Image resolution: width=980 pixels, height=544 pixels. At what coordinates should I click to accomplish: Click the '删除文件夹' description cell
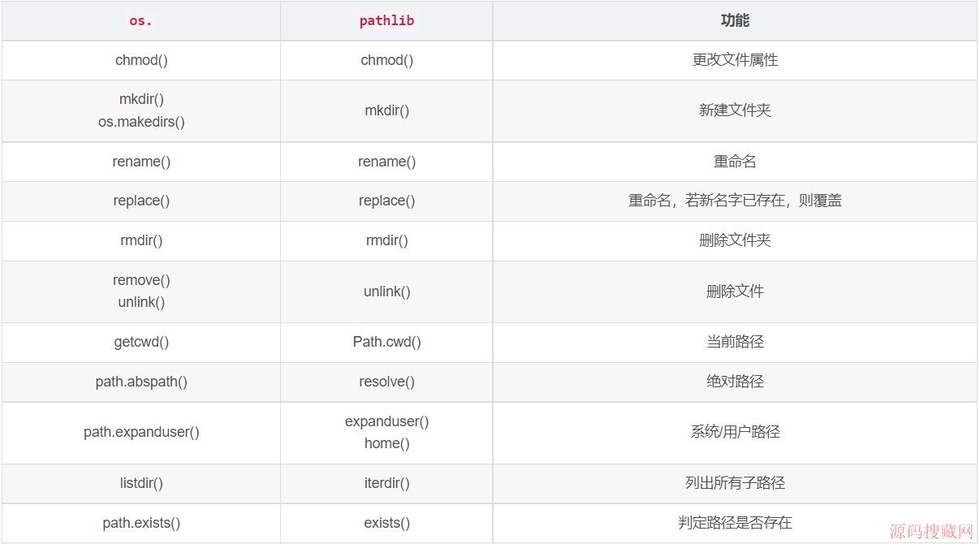coord(735,240)
